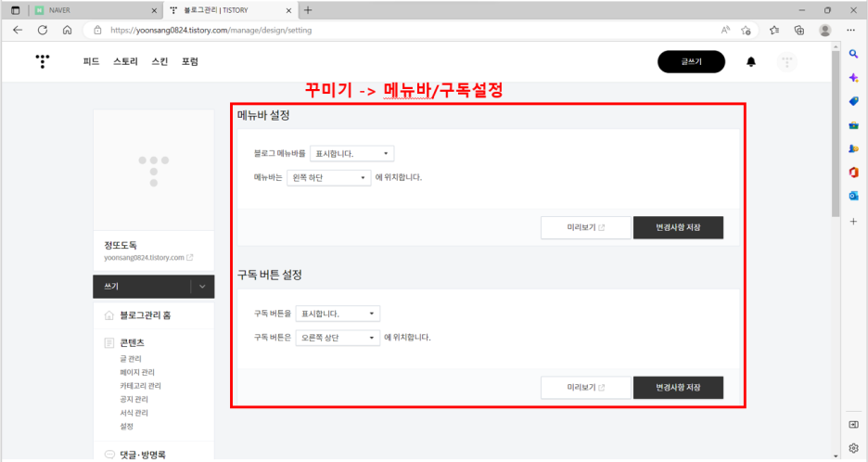Save changes in 구독 버튼 설정 section

tap(678, 388)
